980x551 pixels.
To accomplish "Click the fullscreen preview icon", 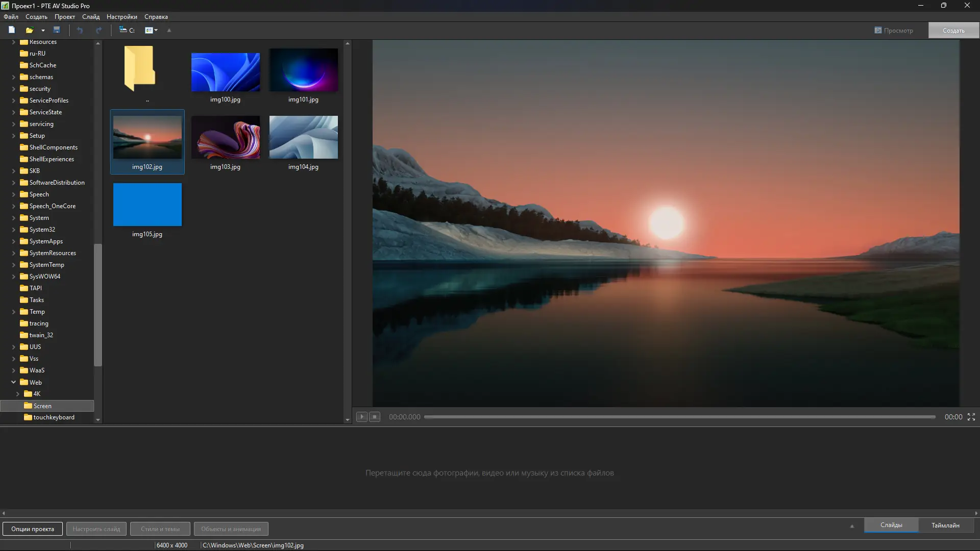I will coord(971,417).
